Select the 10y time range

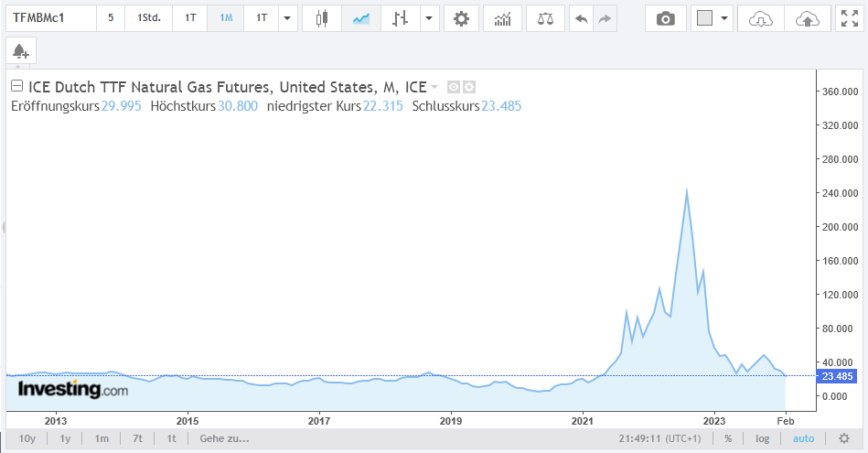coord(27,438)
